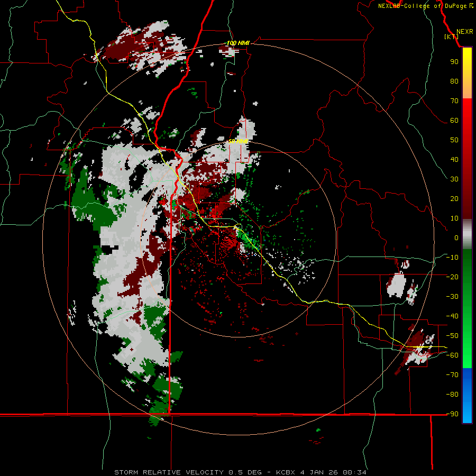The width and height of the screenshot is (476, 476).
Task: Click the KCBX radar site identifier
Action: click(x=286, y=472)
